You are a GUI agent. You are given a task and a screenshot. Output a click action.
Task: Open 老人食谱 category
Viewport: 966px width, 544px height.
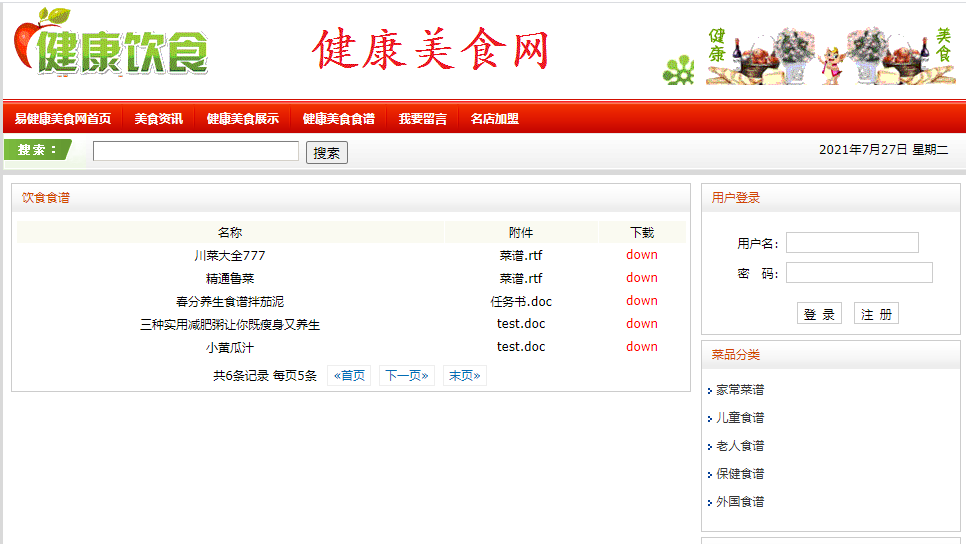pos(740,446)
